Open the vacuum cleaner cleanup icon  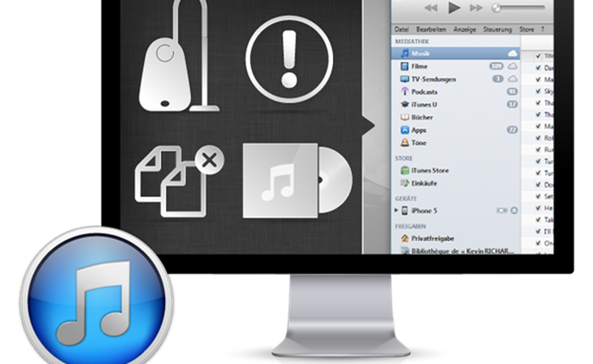[178, 57]
